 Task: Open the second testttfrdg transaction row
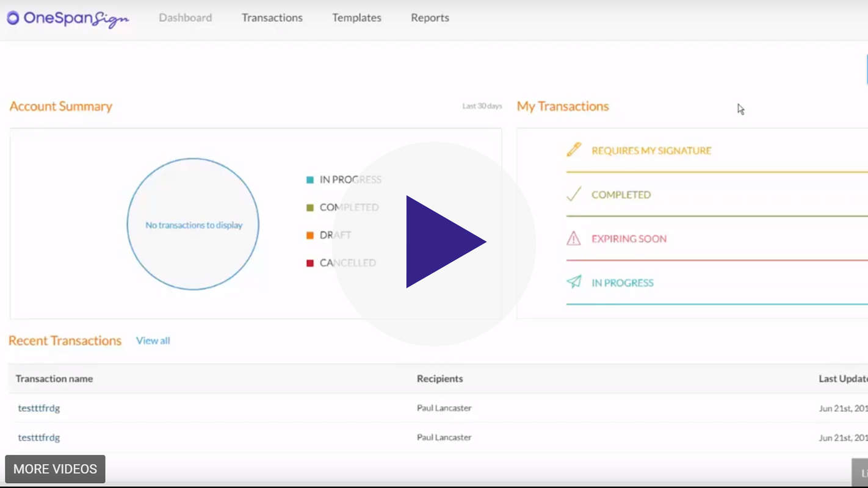tap(39, 437)
